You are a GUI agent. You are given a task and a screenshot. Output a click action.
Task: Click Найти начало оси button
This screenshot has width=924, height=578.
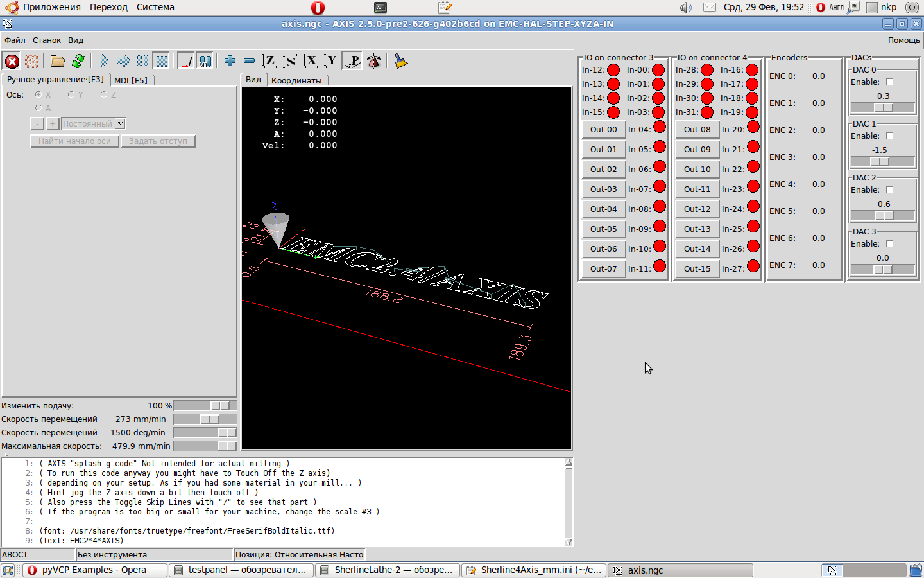[74, 141]
